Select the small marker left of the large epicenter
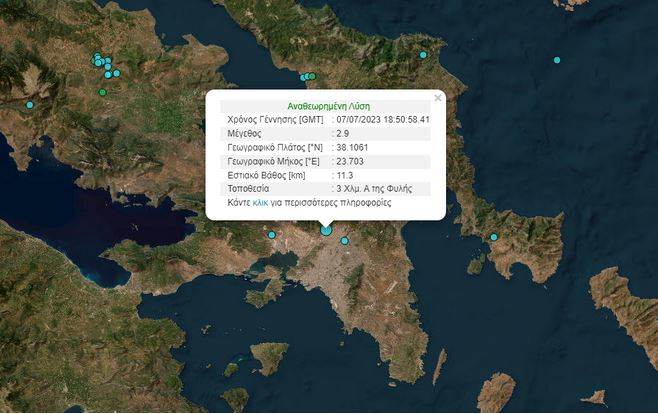The height and width of the screenshot is (414, 658). point(271,235)
